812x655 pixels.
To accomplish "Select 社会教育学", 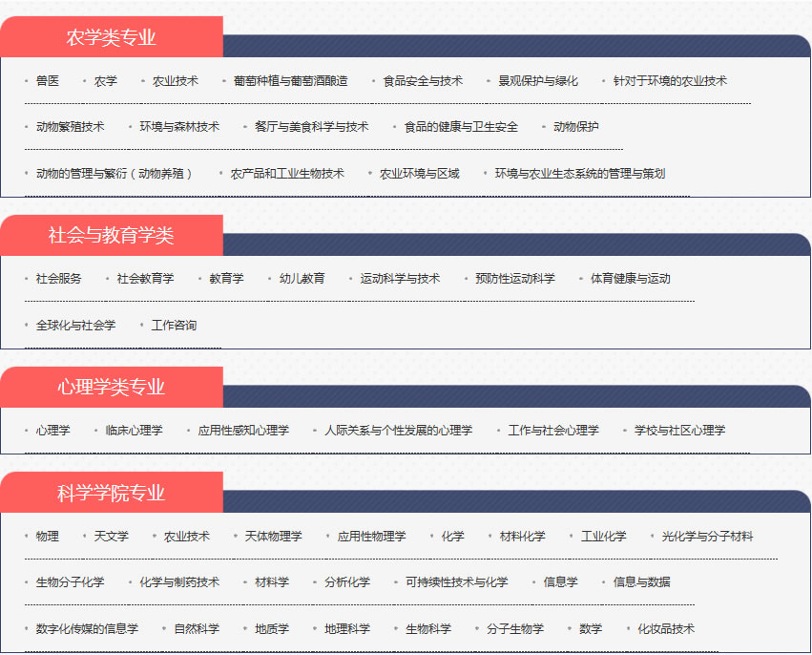I will pos(146,279).
